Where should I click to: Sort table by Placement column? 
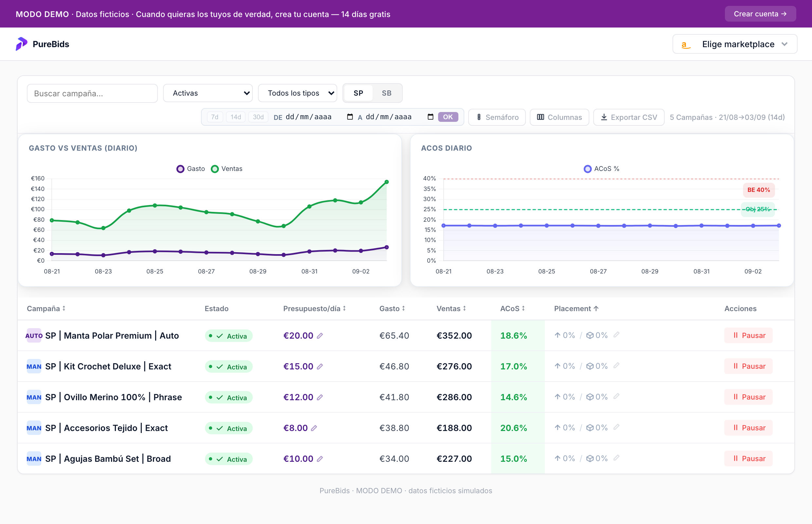[x=576, y=309]
